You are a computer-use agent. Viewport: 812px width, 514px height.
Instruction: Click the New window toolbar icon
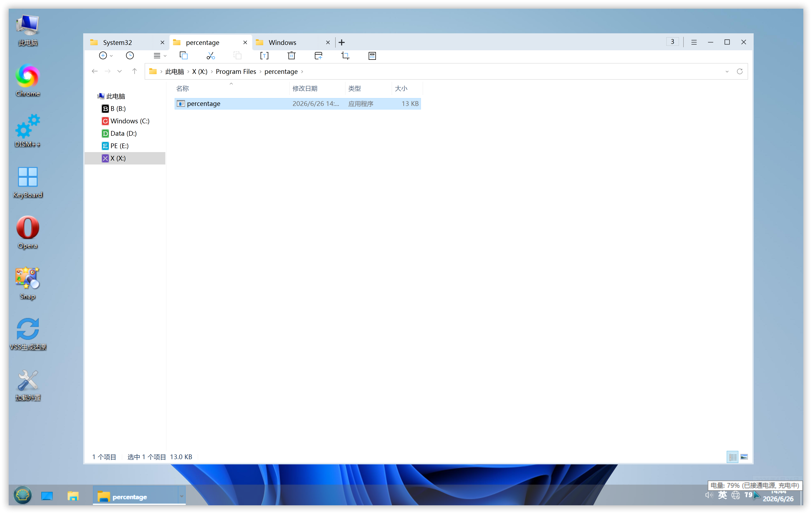(318, 56)
